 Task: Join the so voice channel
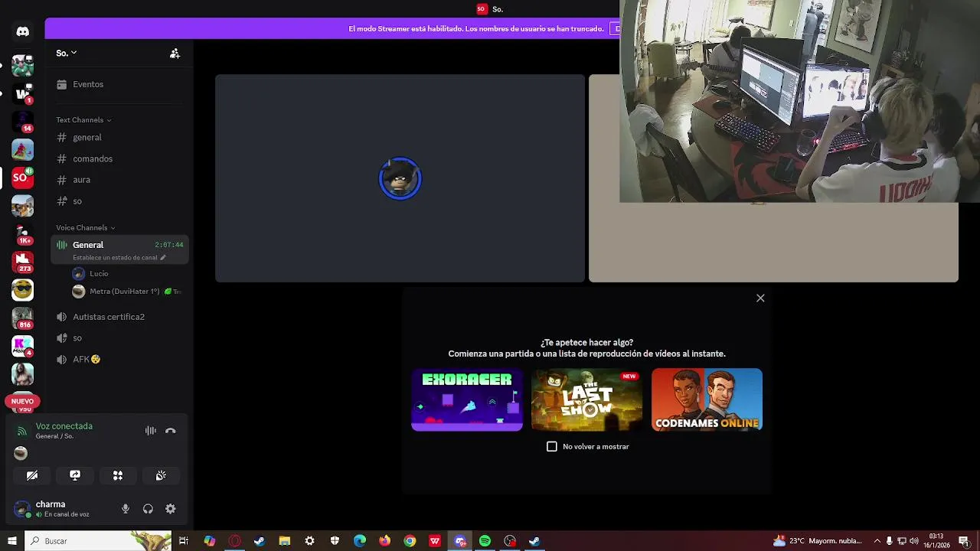tap(119, 338)
